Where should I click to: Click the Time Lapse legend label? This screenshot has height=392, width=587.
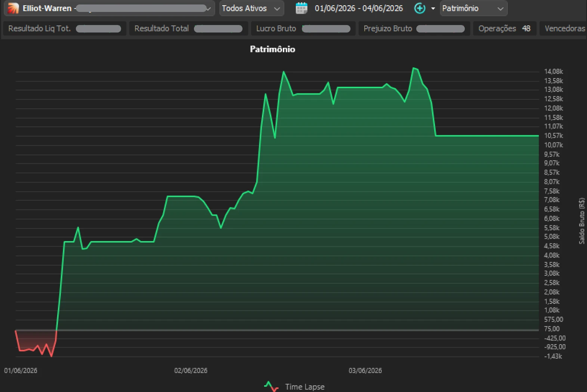[305, 387]
